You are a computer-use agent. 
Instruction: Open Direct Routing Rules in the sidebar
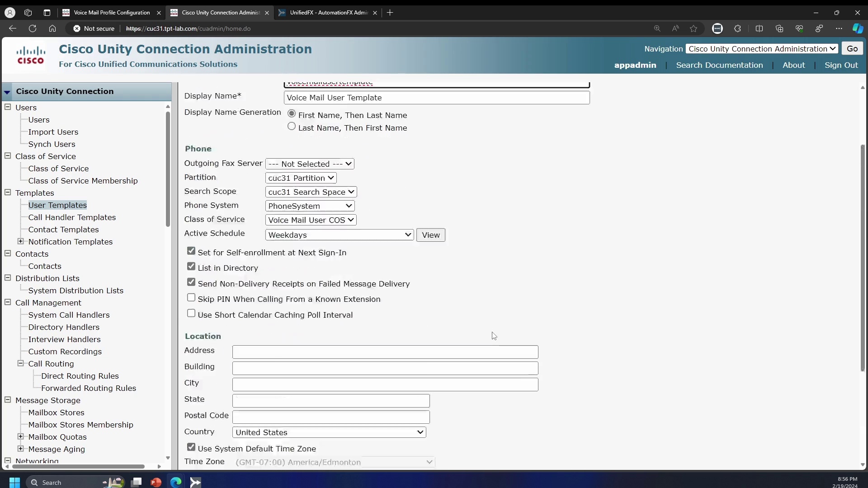pos(80,376)
